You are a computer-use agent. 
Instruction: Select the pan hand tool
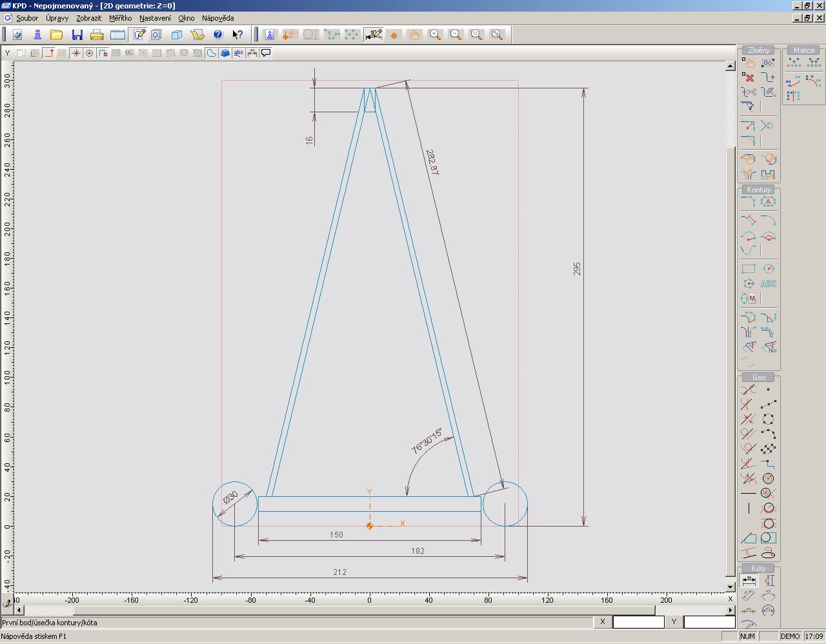tap(414, 35)
